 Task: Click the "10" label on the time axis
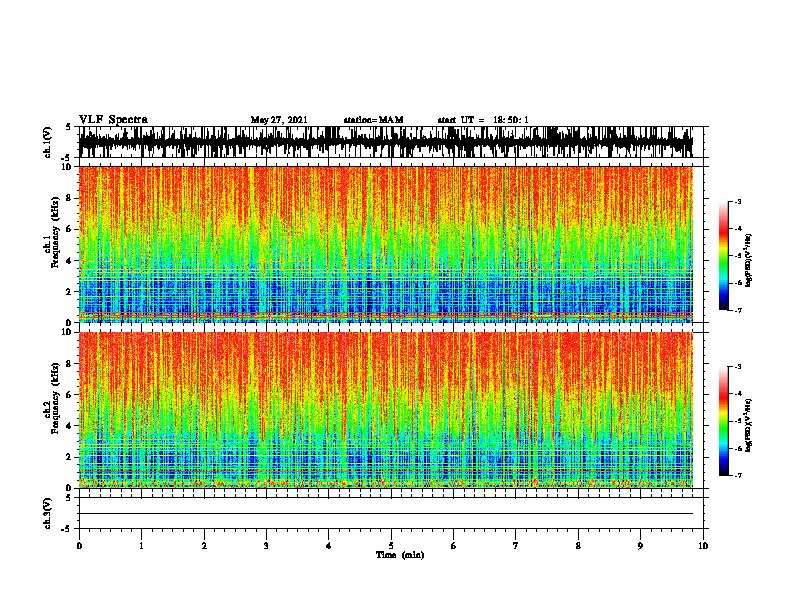tap(703, 546)
